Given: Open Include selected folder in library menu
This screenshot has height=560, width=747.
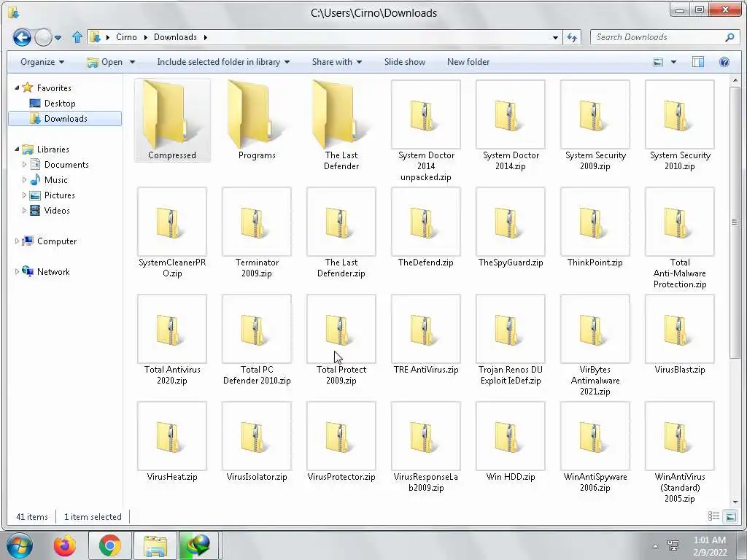Looking at the screenshot, I should (x=223, y=62).
